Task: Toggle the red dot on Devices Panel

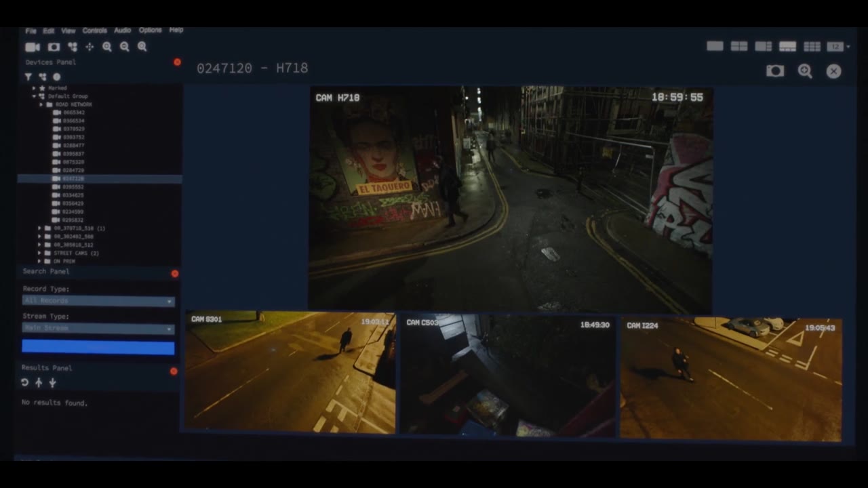Action: (177, 62)
